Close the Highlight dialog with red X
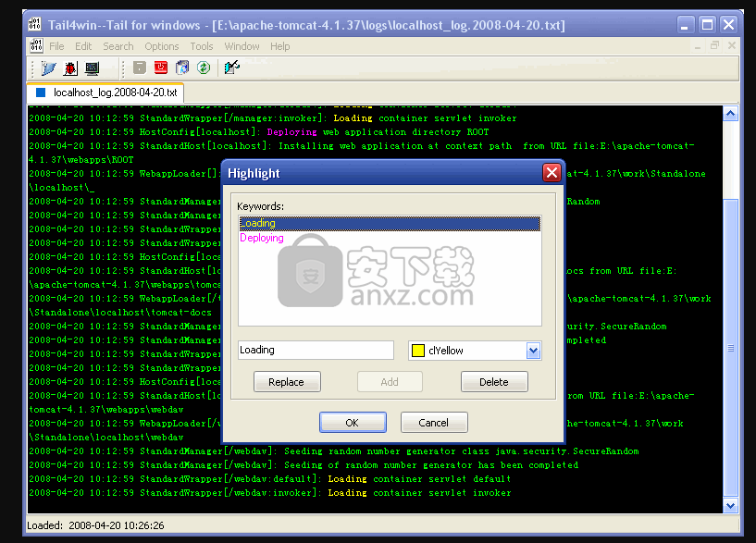This screenshot has width=756, height=543. pyautogui.click(x=552, y=172)
